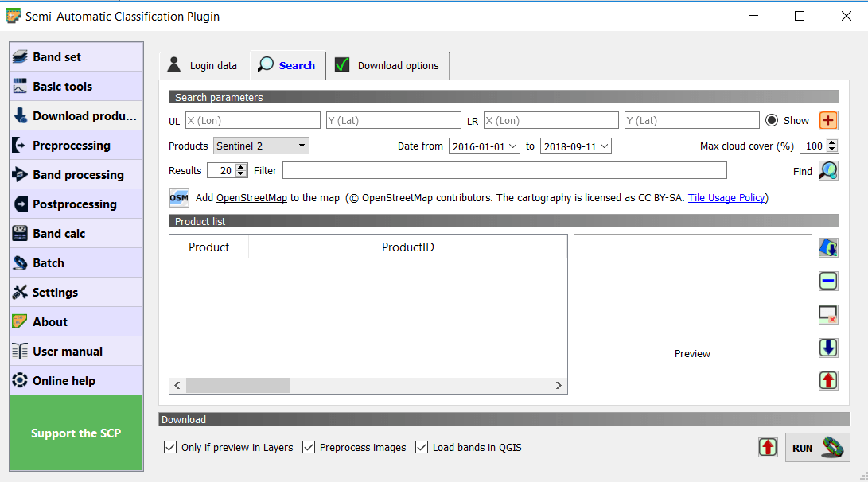Click the RUN button
The height and width of the screenshot is (482, 868).
(x=818, y=447)
